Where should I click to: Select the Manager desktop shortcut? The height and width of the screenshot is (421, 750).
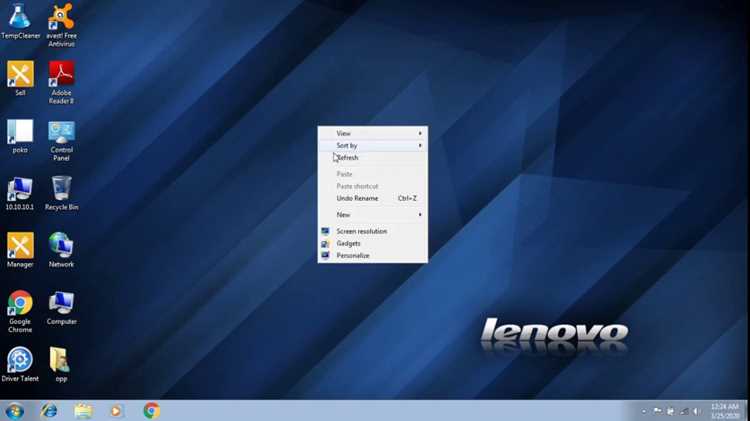click(x=20, y=250)
